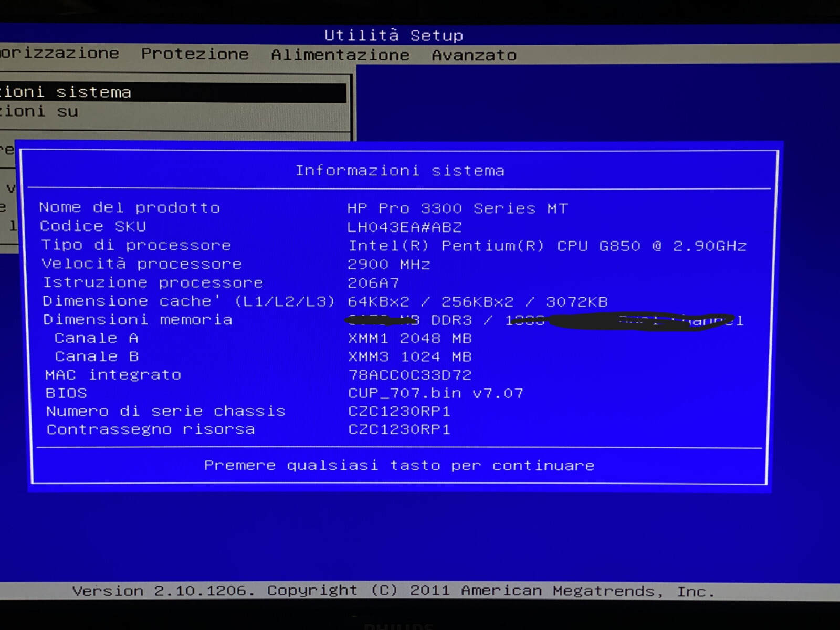Click the 'Contrassegno risorsa' label
The width and height of the screenshot is (840, 630).
pos(151,429)
